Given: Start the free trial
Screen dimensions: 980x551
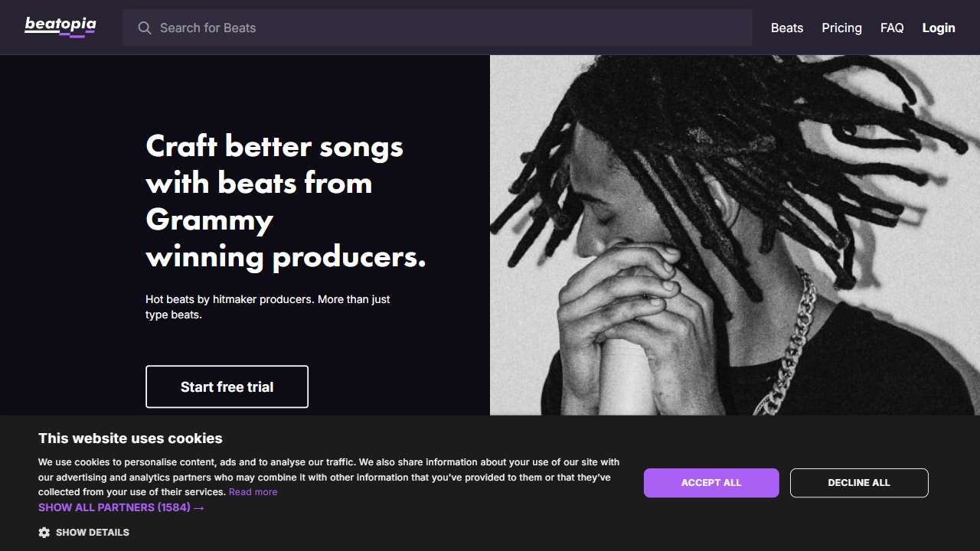Looking at the screenshot, I should (227, 386).
